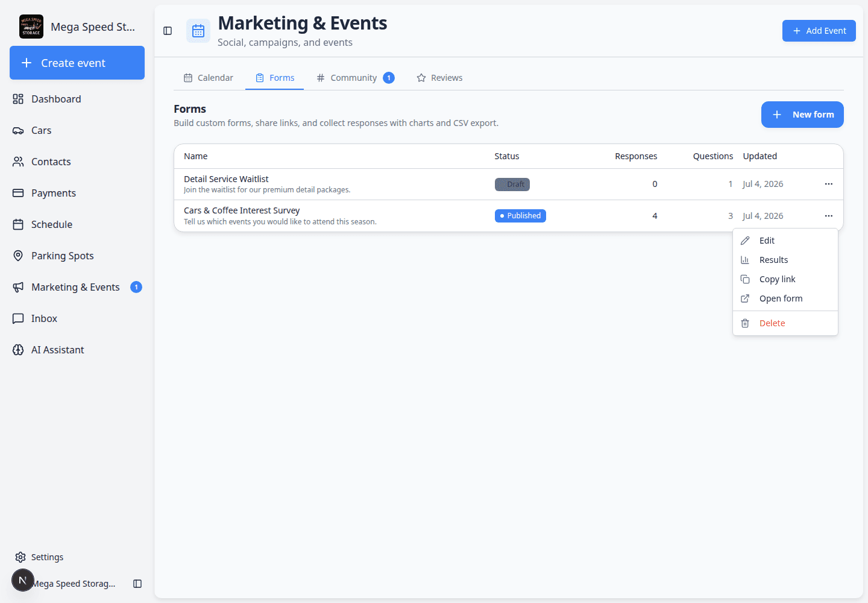Click the car icon in the sidebar
This screenshot has width=868, height=603.
(18, 130)
